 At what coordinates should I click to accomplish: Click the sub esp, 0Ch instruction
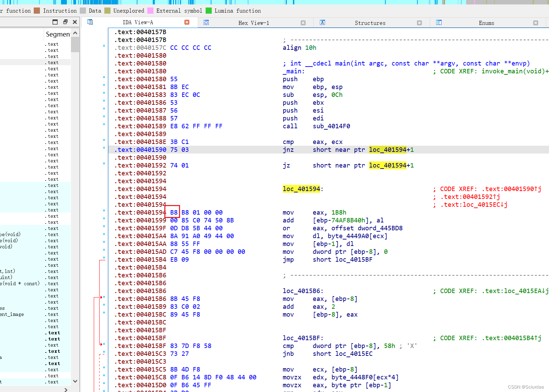(x=313, y=95)
